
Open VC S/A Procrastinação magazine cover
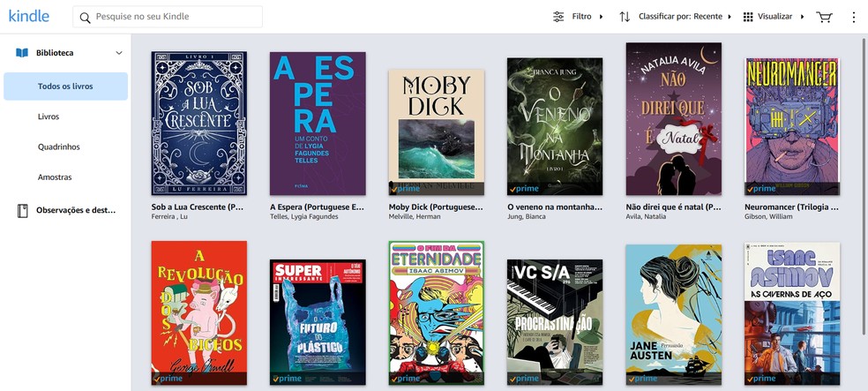tap(555, 322)
